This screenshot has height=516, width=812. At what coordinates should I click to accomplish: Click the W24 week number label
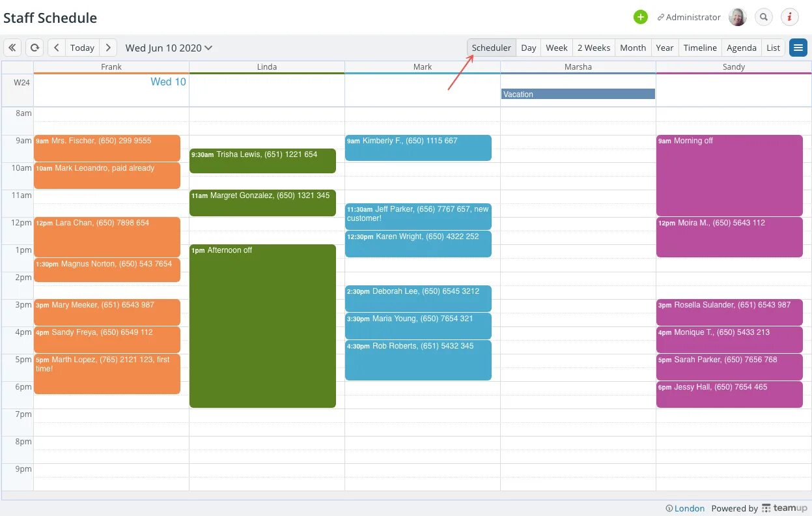click(x=21, y=83)
